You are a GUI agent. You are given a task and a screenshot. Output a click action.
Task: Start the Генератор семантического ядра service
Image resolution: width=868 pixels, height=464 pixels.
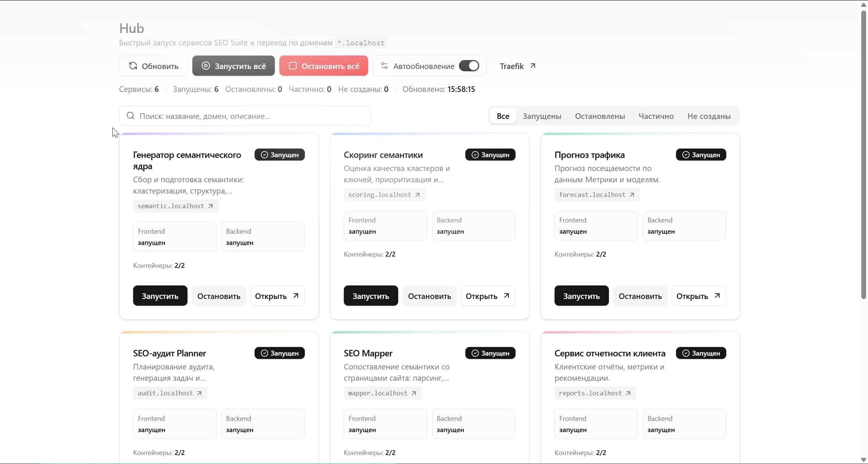click(x=160, y=296)
